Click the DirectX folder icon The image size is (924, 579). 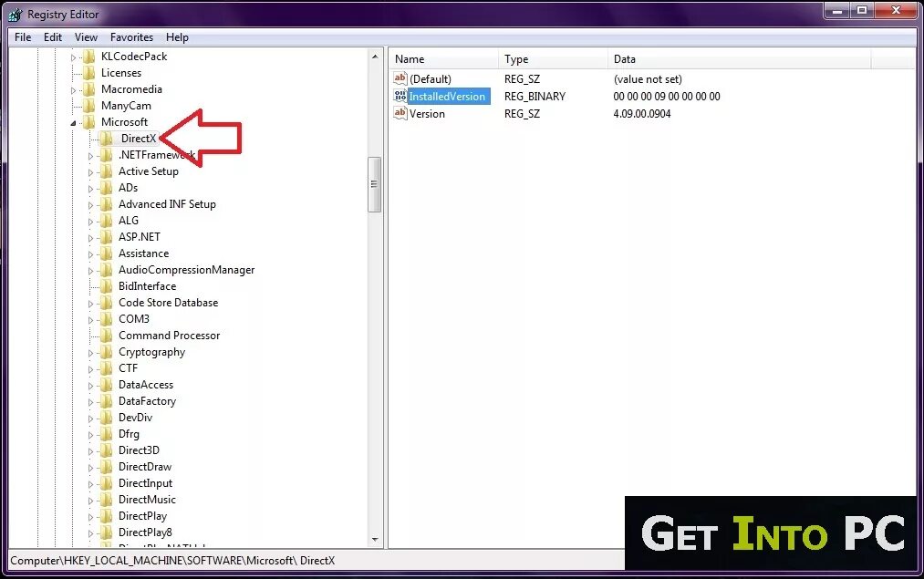coord(106,139)
